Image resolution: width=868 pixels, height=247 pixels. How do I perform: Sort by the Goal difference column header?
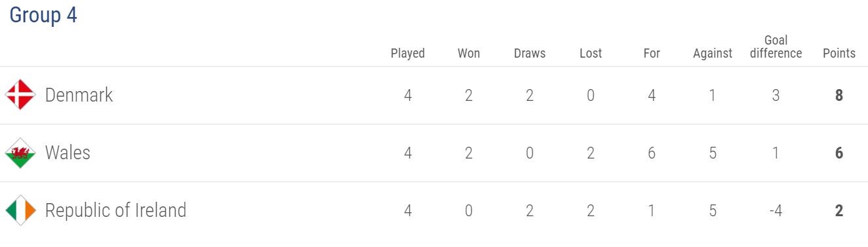pos(776,47)
